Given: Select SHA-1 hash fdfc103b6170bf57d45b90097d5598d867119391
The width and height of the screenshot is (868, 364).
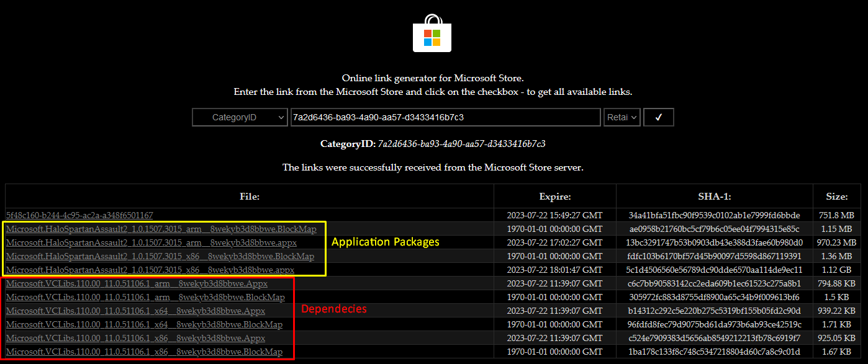Looking at the screenshot, I should click(715, 256).
